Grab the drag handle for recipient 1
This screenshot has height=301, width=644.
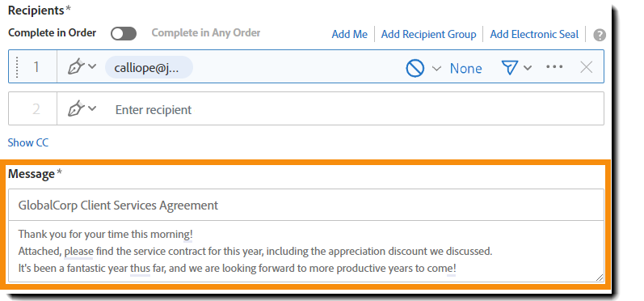[x=17, y=66]
